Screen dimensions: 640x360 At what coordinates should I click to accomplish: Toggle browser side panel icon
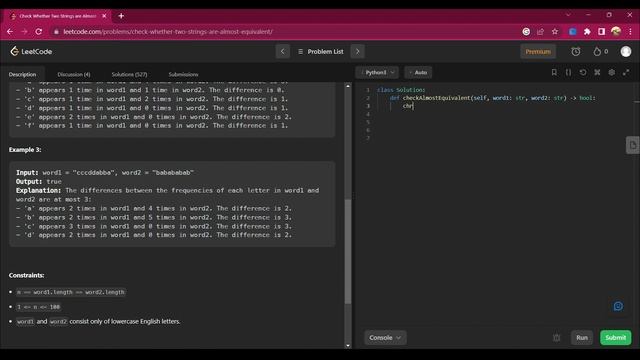[x=601, y=31]
